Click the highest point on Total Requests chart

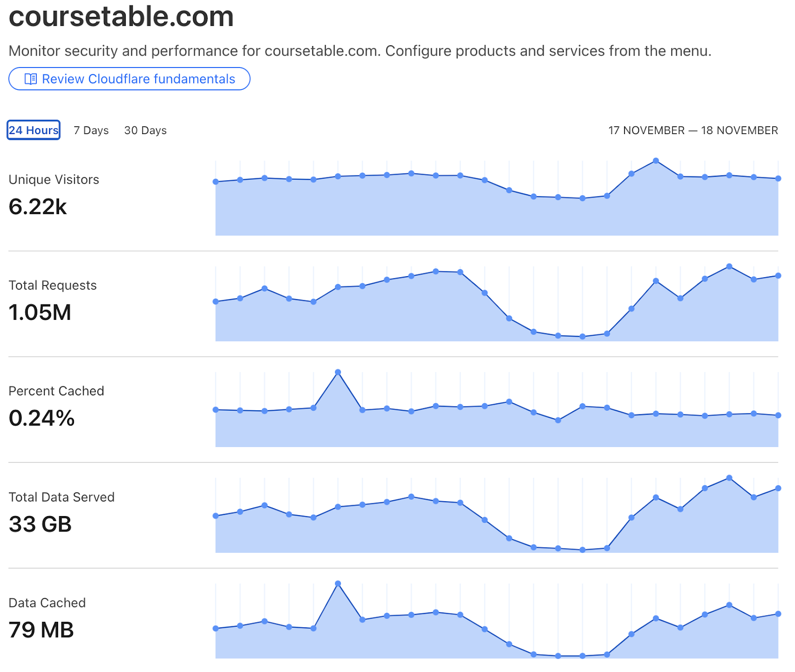[729, 267]
